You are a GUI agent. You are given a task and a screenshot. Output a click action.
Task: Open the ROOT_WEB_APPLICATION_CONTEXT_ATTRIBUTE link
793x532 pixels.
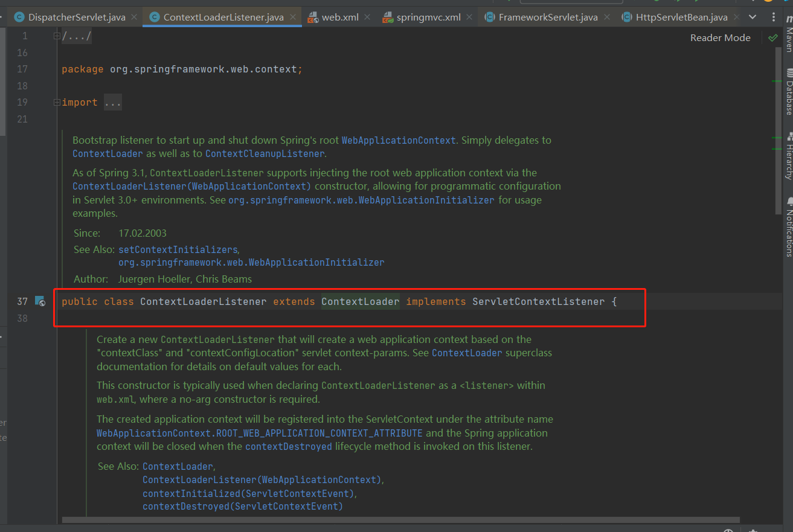tap(260, 433)
